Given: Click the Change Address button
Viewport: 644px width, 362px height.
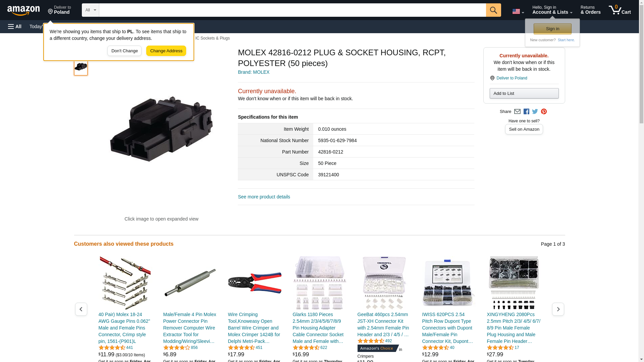Looking at the screenshot, I should [x=166, y=51].
